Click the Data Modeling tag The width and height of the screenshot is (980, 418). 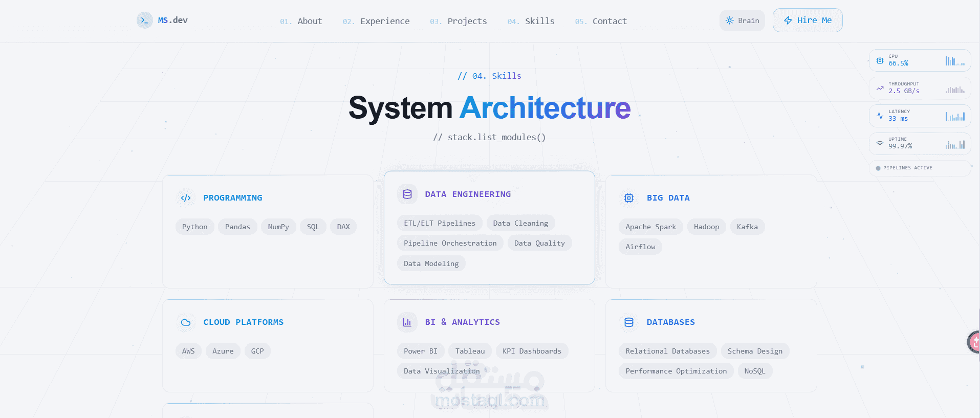(431, 263)
